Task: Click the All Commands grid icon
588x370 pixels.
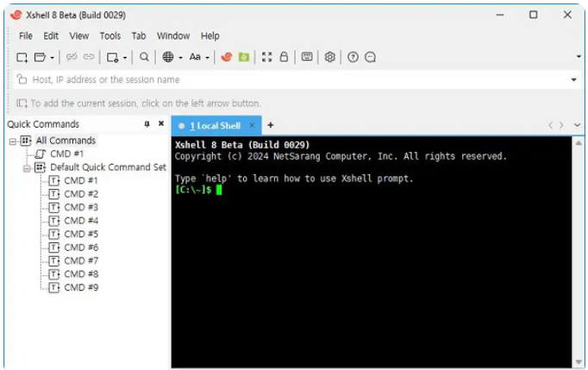Action: pos(26,141)
